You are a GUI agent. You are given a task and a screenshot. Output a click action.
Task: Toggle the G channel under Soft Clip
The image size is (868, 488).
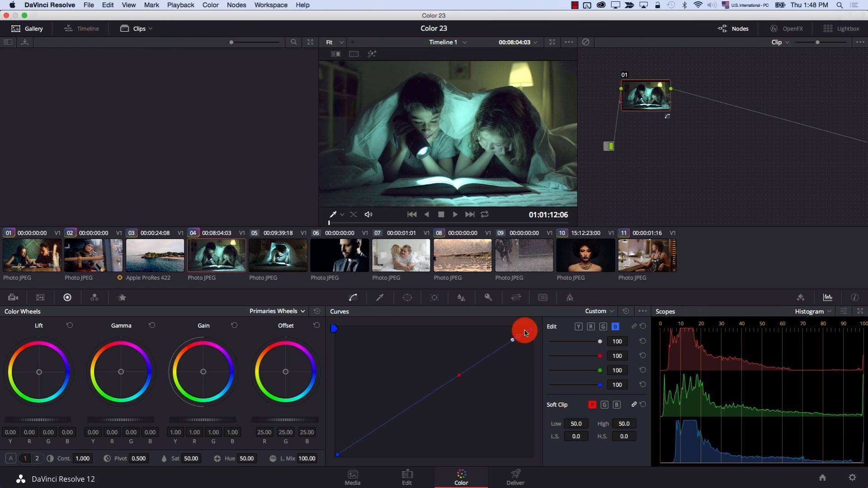pos(604,404)
